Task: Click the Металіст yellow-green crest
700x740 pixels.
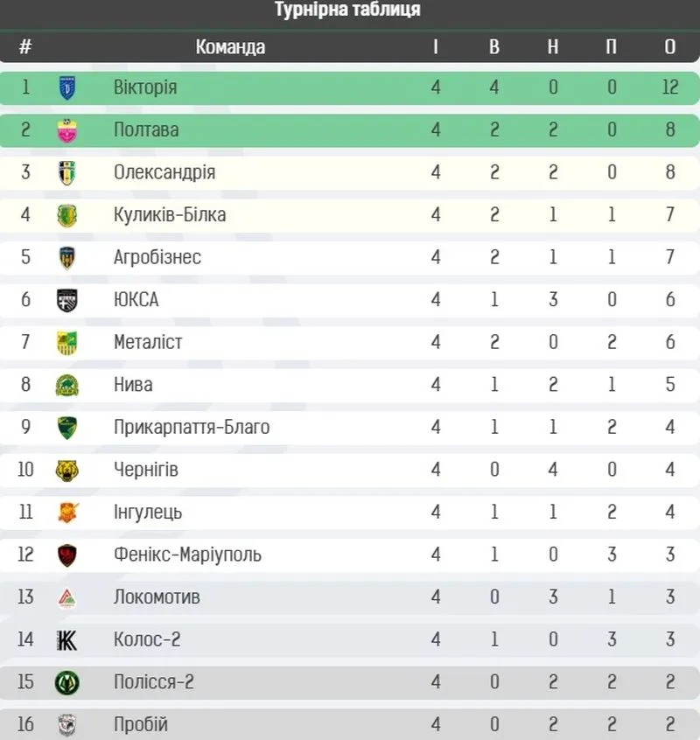Action: (67, 343)
